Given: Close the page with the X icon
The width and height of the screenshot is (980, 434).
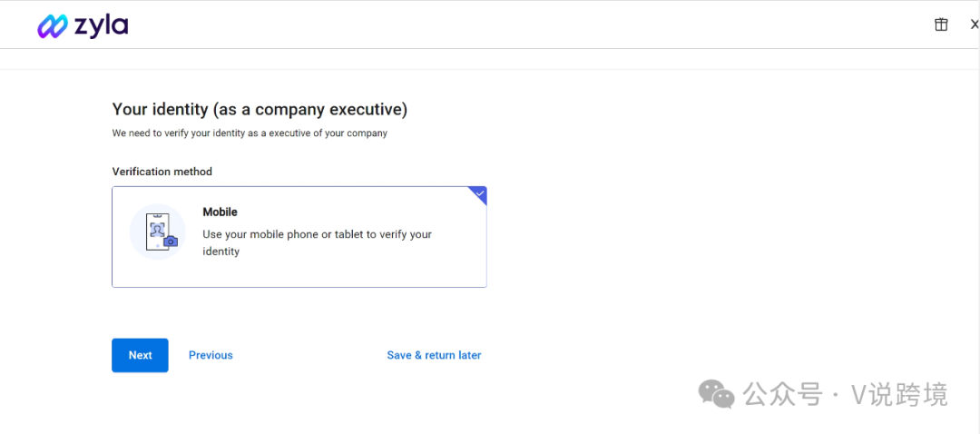Looking at the screenshot, I should (x=974, y=25).
